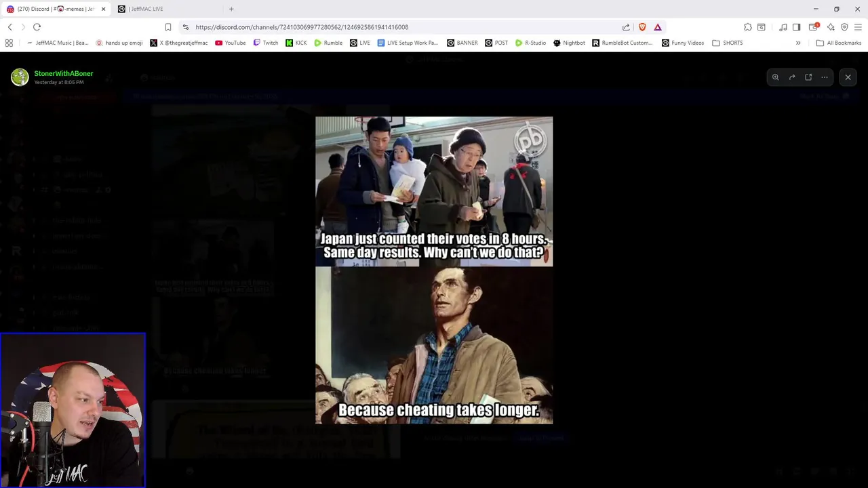Click the enlarged meme image
The image size is (868, 488).
434,270
